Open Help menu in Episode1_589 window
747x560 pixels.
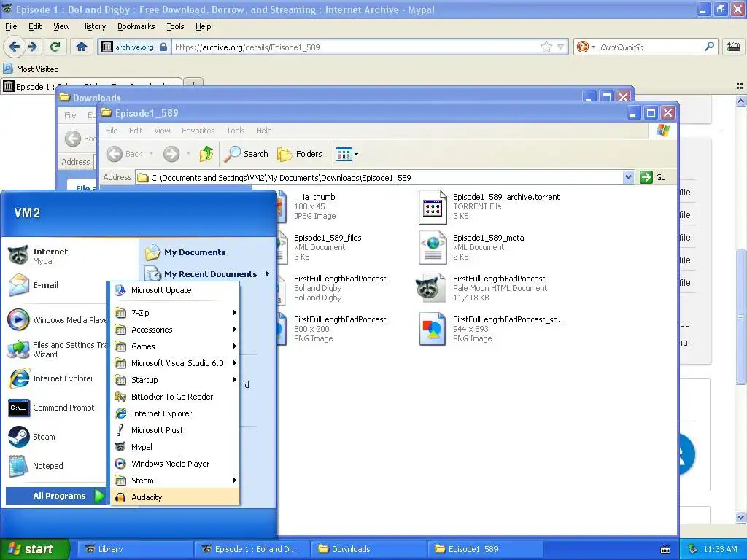(x=263, y=131)
